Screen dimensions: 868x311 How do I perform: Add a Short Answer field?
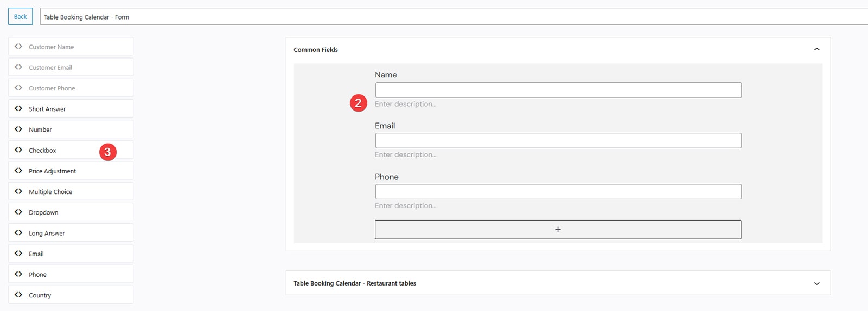[x=71, y=108]
